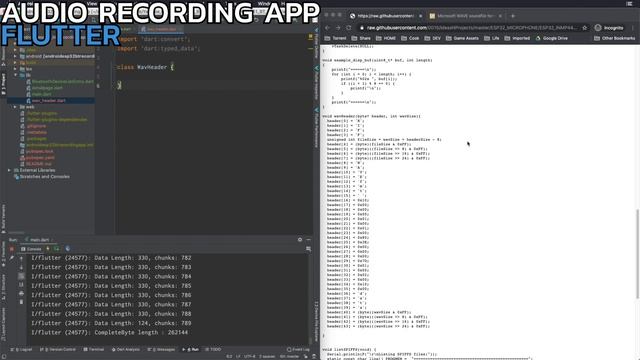
Task: Open the Messages tool window
Action: [x=161, y=349]
